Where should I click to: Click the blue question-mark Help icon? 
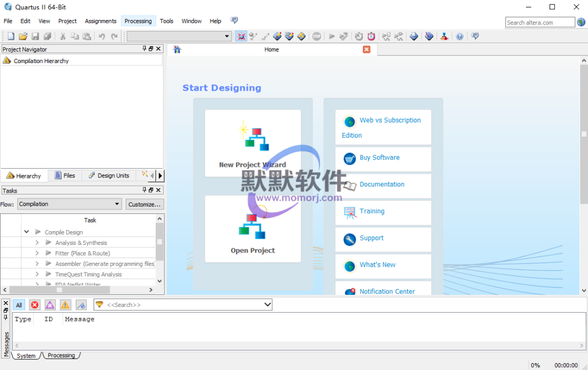pos(459,36)
